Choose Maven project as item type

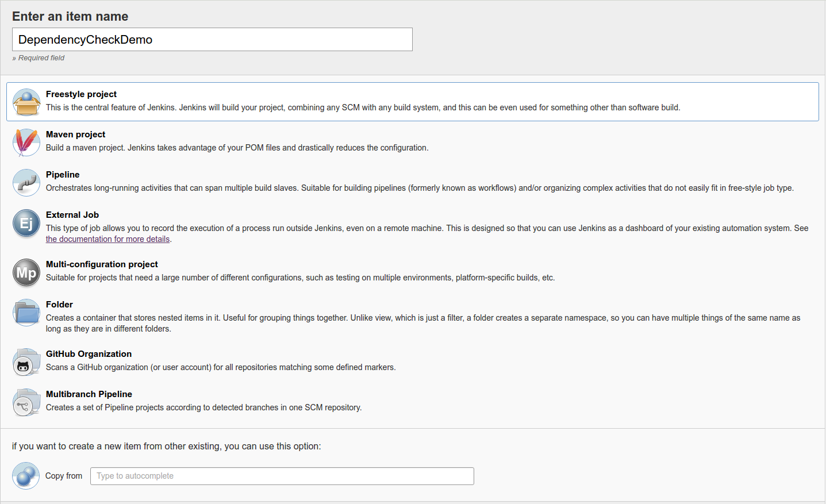(x=75, y=134)
